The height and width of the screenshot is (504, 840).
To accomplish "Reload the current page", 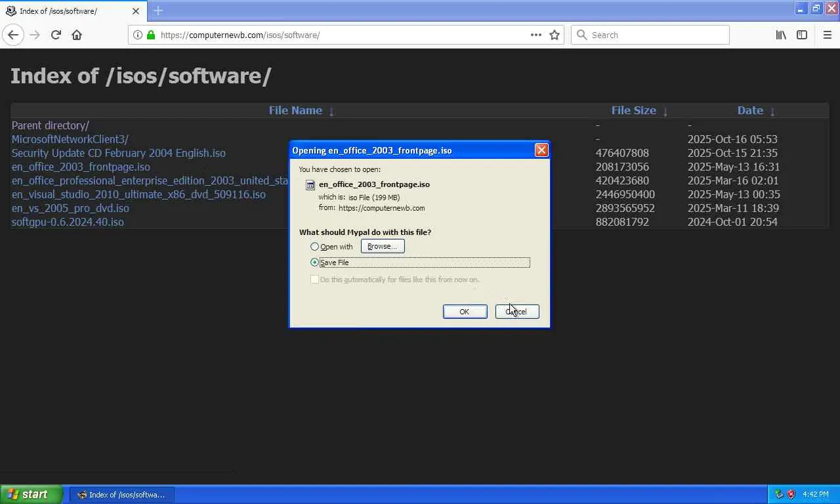I will point(56,35).
